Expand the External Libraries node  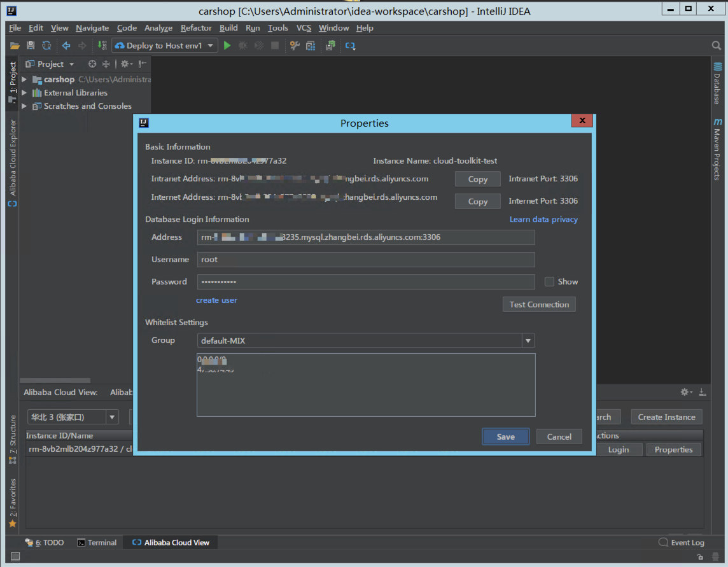coord(24,93)
